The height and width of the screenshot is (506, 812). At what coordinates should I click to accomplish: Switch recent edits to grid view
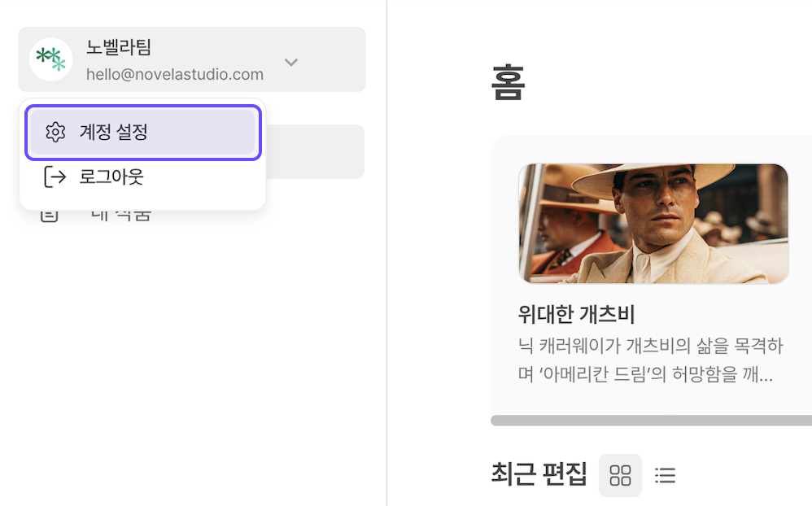pyautogui.click(x=620, y=475)
